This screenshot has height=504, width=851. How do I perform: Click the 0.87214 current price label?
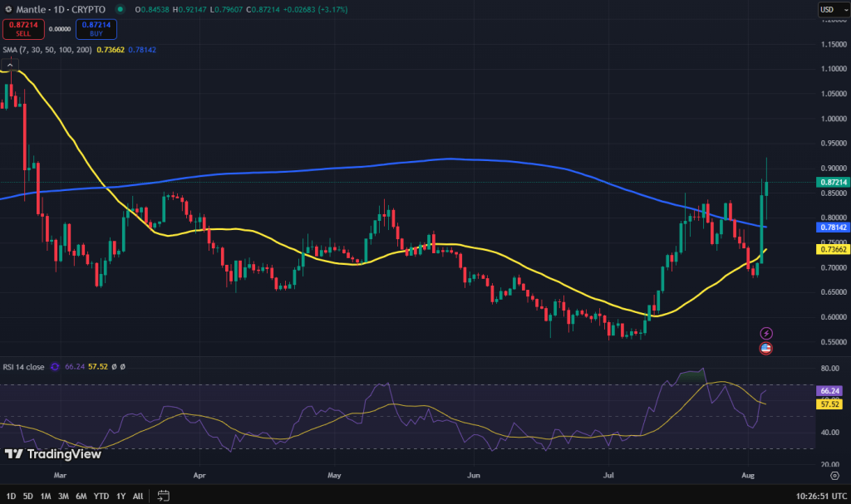click(832, 182)
